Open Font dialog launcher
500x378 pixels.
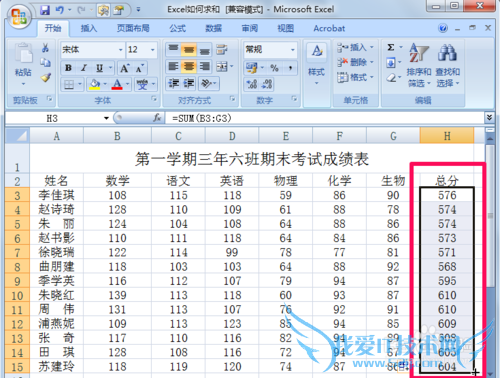(154, 99)
